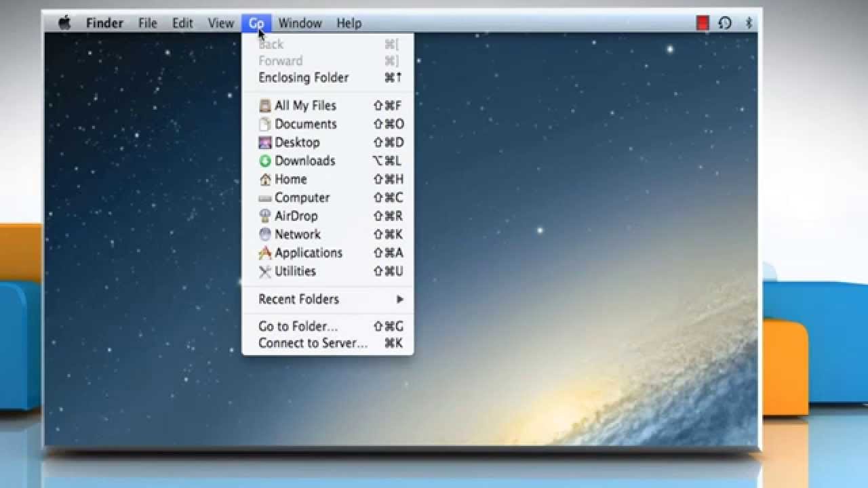Screen dimensions: 868x488
Task: Choose Recent Folders menu item
Action: (328, 299)
